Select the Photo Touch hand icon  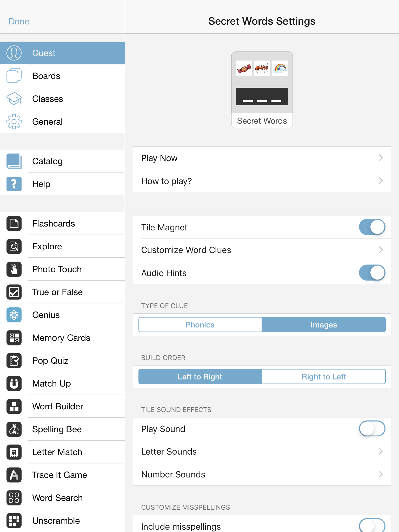[14, 269]
